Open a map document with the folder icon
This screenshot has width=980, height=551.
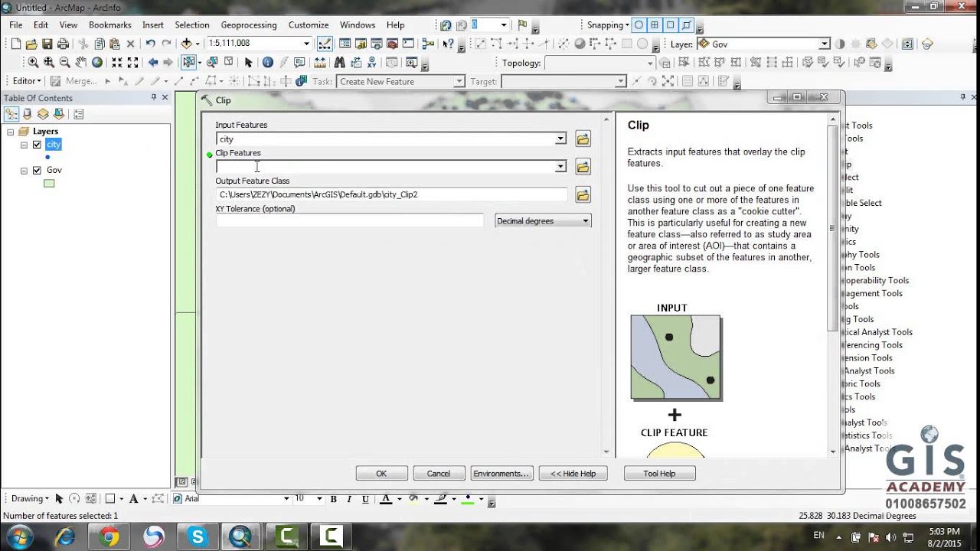tap(31, 44)
